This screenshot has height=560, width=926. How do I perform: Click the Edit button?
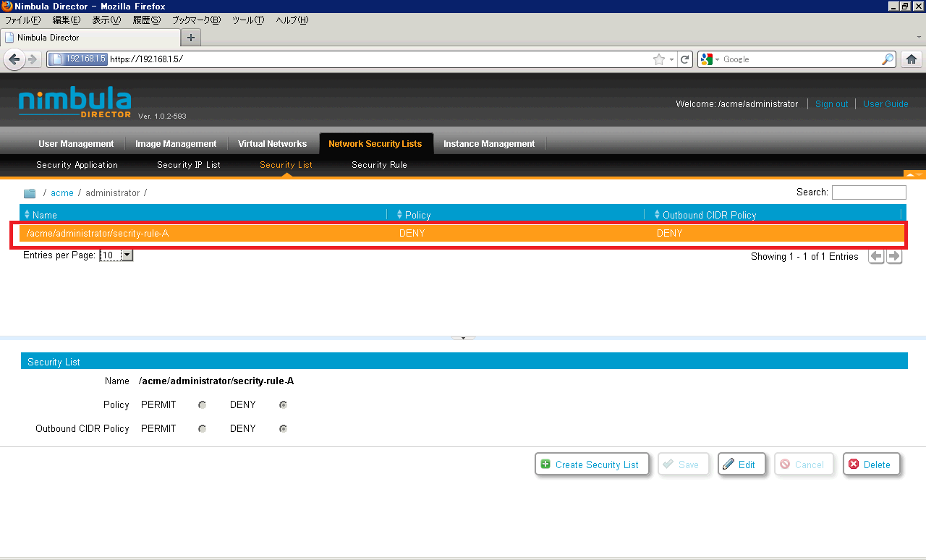[742, 464]
